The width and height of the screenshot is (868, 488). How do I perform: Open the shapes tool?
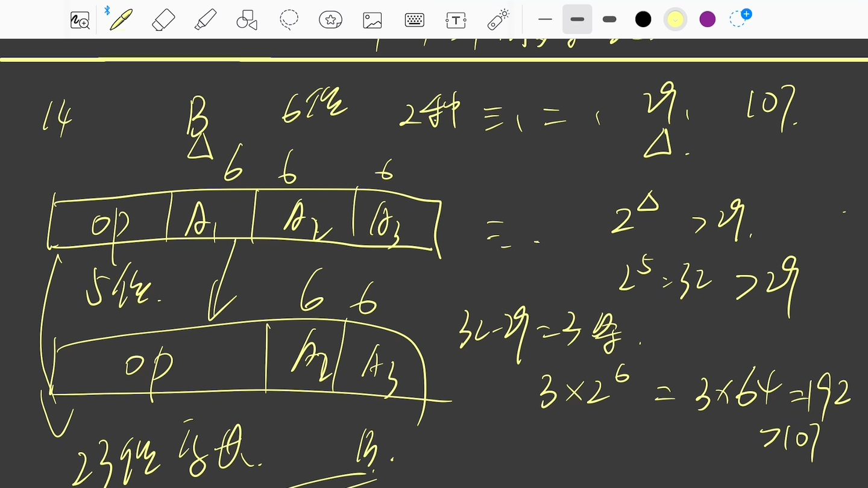[x=247, y=20]
